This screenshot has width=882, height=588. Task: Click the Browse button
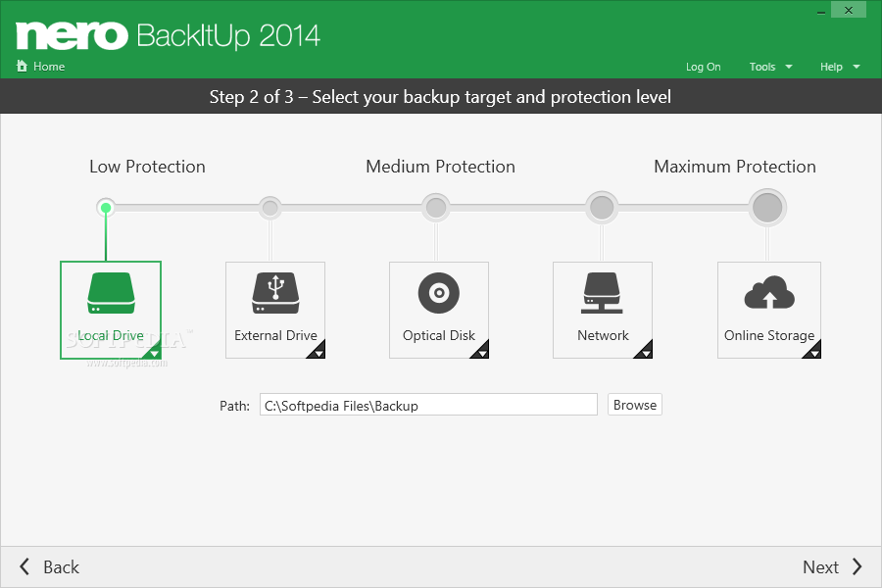pyautogui.click(x=634, y=405)
